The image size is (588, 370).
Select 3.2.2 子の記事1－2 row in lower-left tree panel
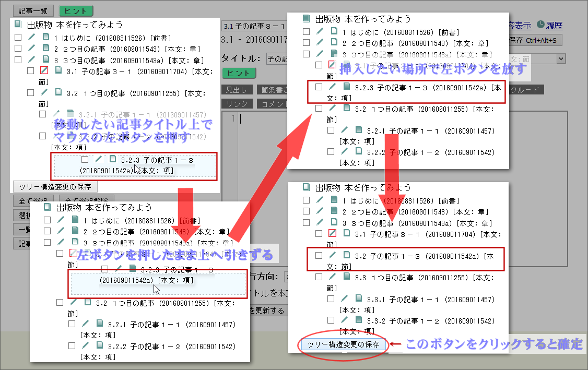coord(152,351)
